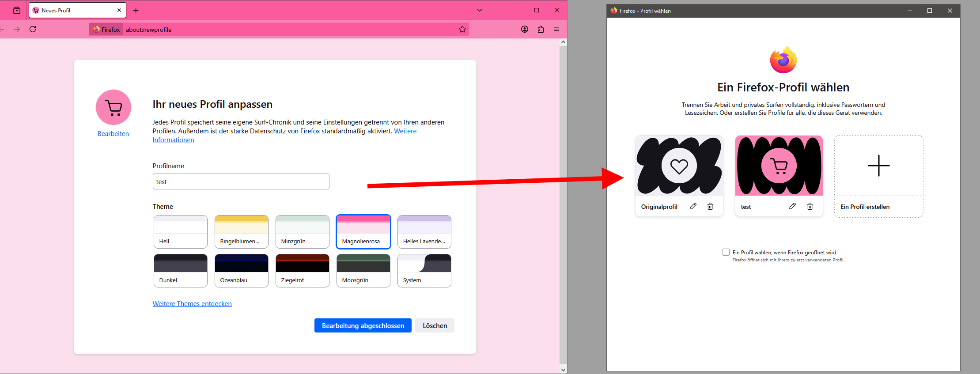Click the pink shopping cart profile avatar
The height and width of the screenshot is (374, 980).
click(114, 107)
